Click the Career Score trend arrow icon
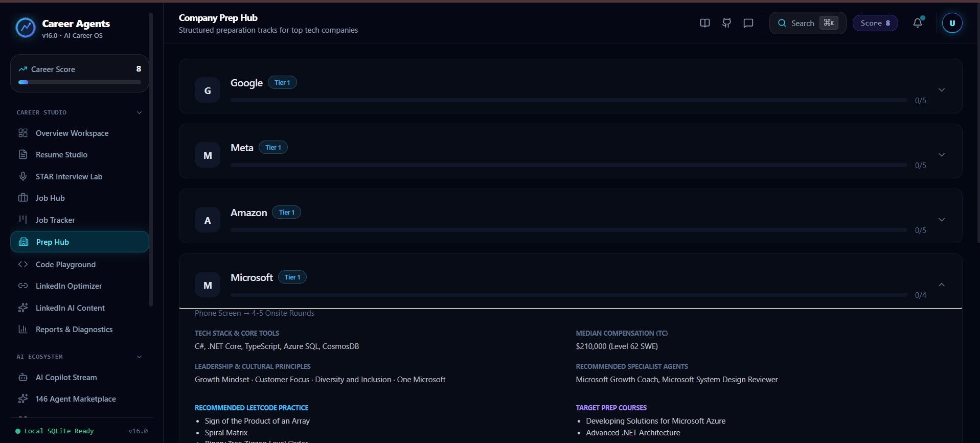The height and width of the screenshot is (443, 980). [x=23, y=69]
